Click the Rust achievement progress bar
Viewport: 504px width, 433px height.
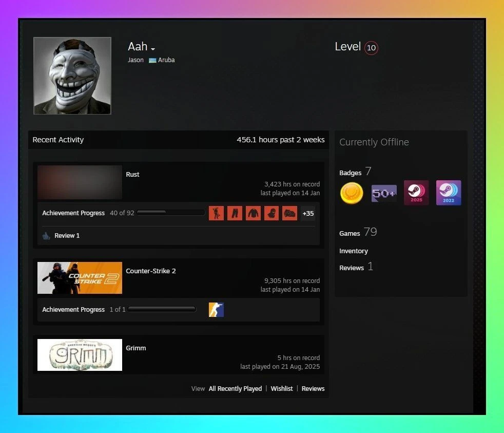click(x=171, y=213)
